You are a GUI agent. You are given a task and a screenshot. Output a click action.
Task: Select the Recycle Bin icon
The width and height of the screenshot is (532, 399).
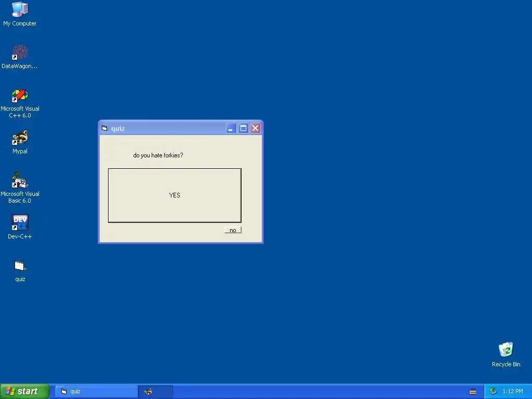(506, 354)
